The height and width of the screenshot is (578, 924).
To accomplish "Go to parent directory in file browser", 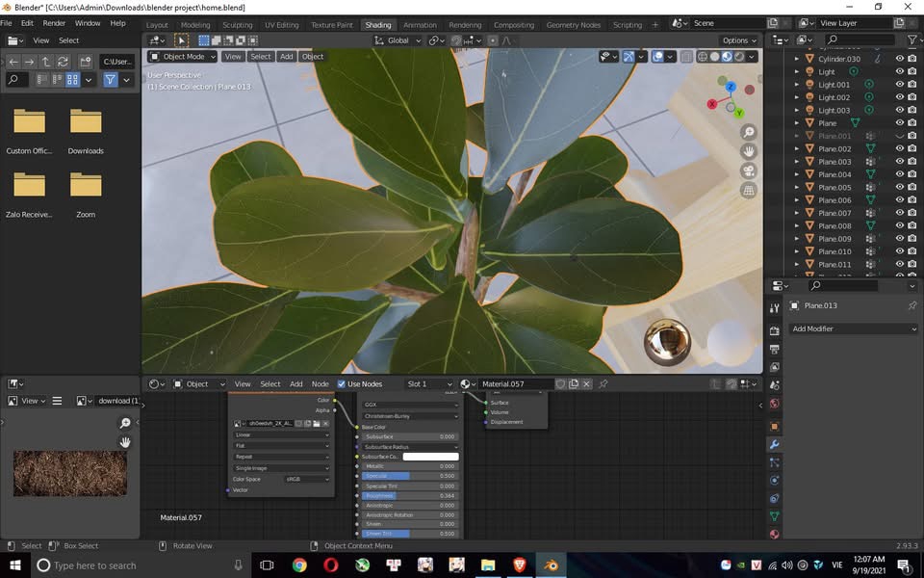I will pos(46,62).
